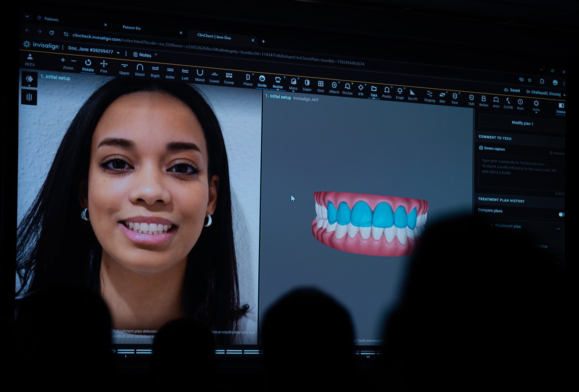Click the Grid view icon

321,84
